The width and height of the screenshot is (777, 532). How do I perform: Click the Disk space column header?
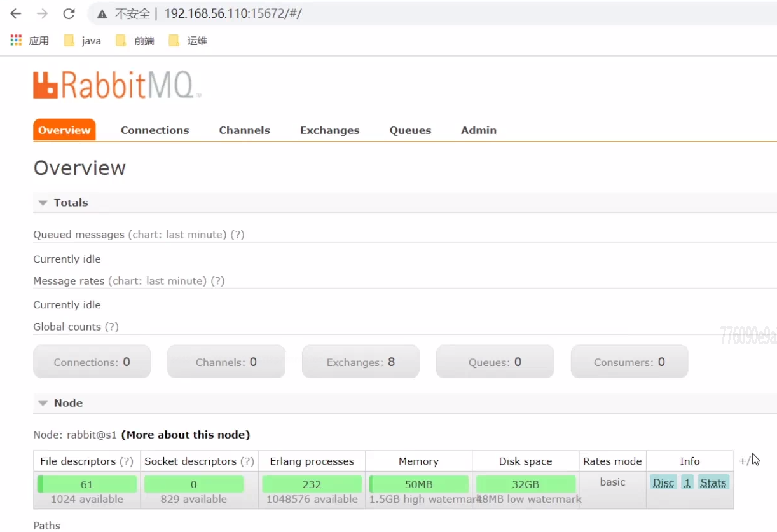[x=525, y=461]
